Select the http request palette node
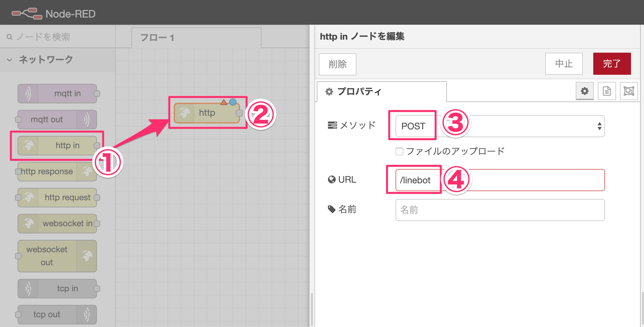 coord(57,198)
